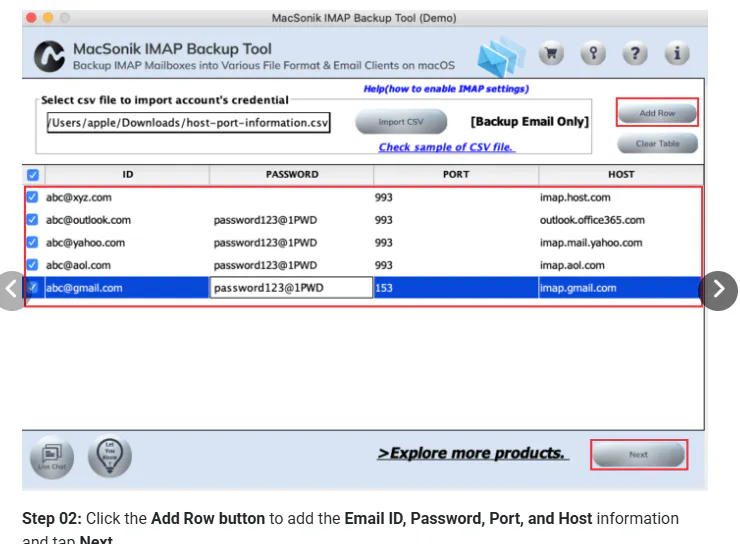Uncheck the abc@outlook.com row checkbox

pyautogui.click(x=32, y=219)
